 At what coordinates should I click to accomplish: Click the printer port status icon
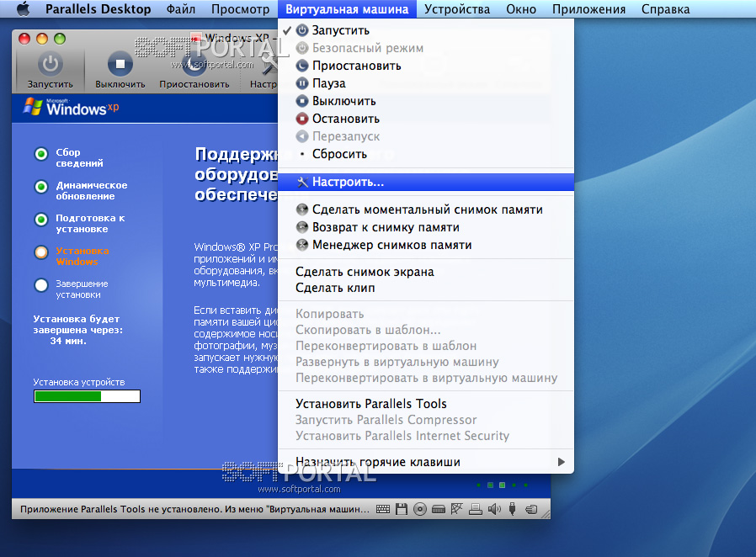pyautogui.click(x=476, y=509)
